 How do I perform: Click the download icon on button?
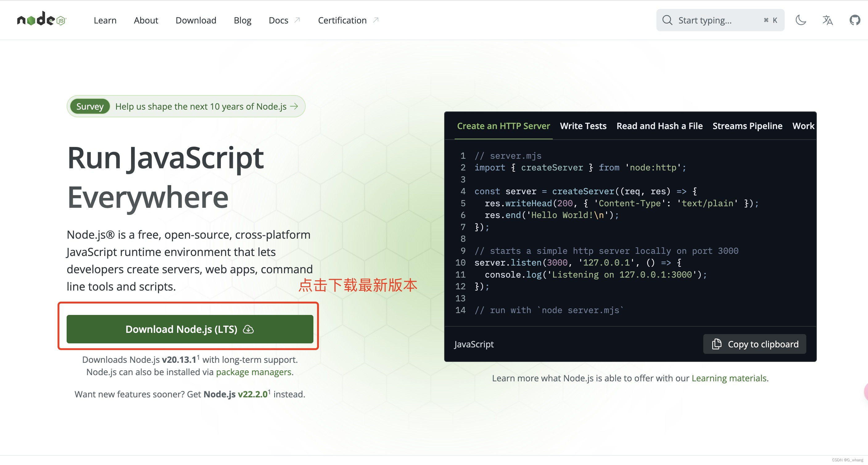[248, 329]
